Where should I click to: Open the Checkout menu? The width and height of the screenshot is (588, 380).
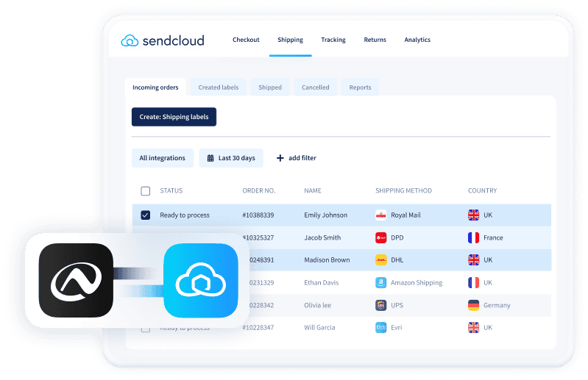point(246,40)
